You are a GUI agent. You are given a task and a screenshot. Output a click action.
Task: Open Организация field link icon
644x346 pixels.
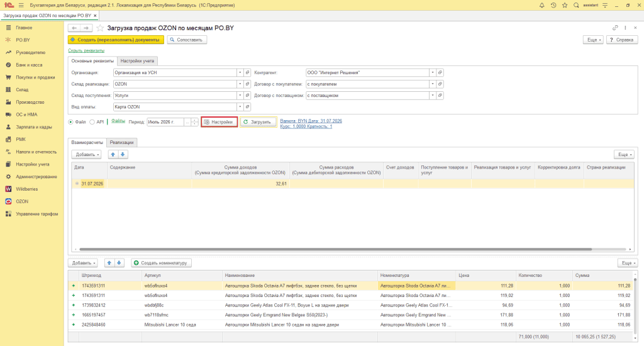pos(247,73)
